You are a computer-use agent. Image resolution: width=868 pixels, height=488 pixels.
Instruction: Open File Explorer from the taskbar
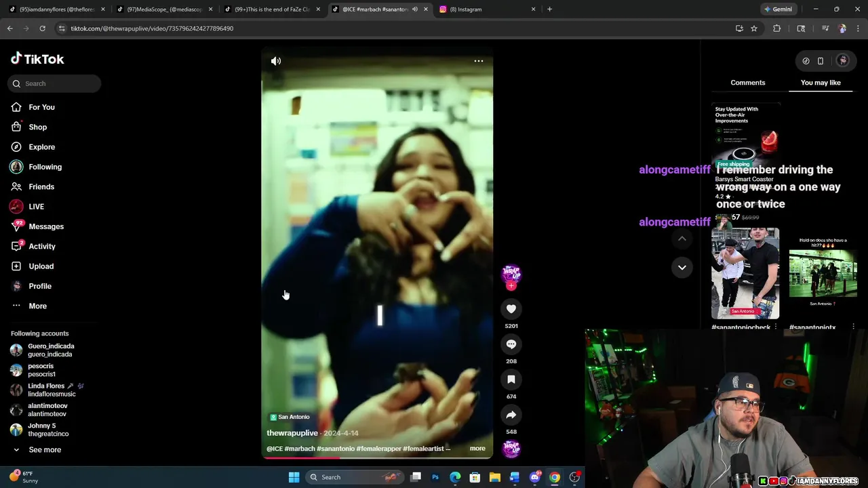pos(495,477)
